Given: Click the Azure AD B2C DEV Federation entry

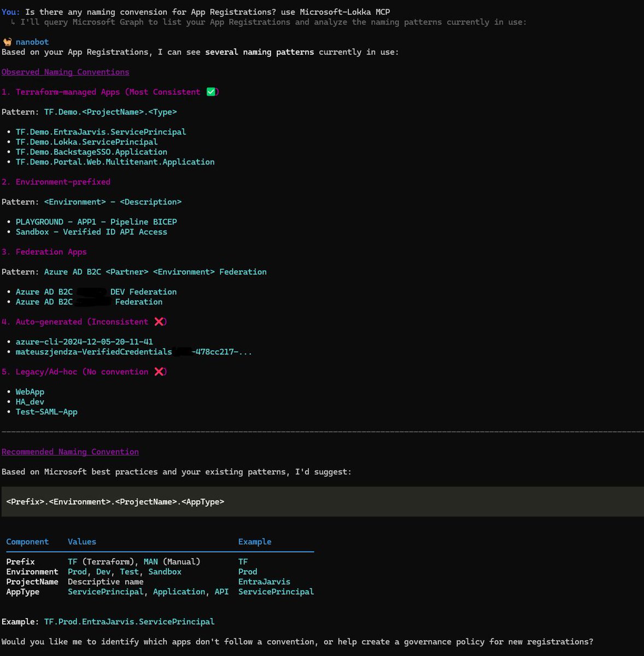Looking at the screenshot, I should tap(96, 292).
